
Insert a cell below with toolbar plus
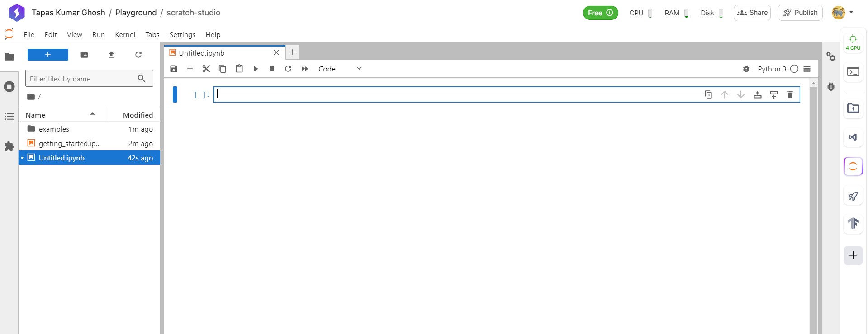190,69
